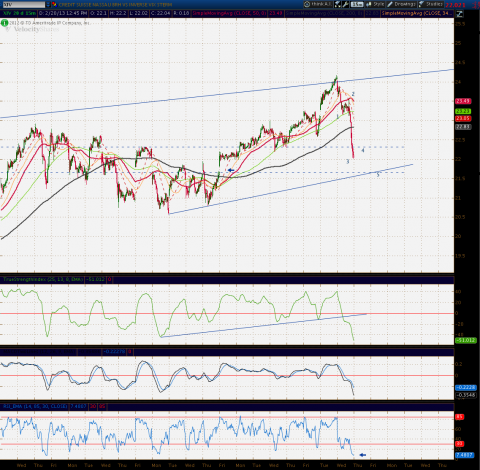Click the gray 22.83 price bubble
Screen dimensions: 480x470
463,127
